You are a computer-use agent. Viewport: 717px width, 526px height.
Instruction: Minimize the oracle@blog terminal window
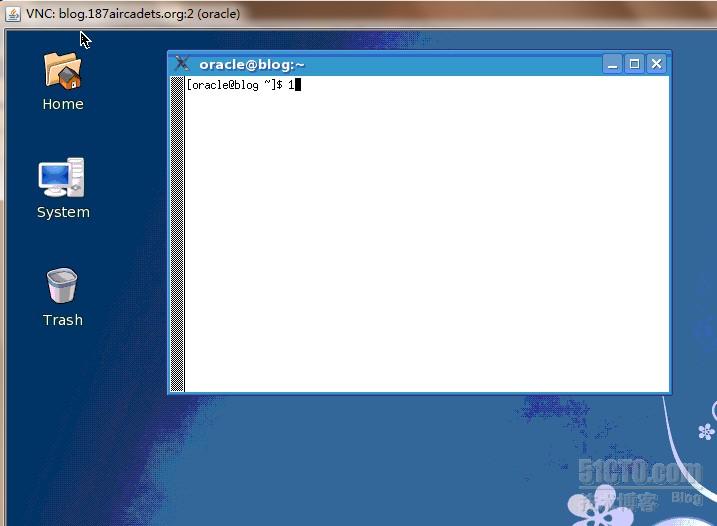coord(612,64)
